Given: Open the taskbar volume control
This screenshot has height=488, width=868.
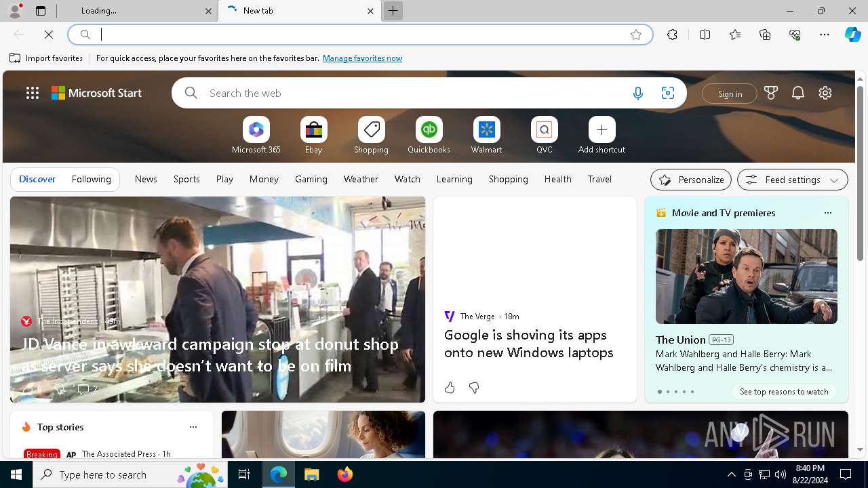Looking at the screenshot, I should point(781,474).
